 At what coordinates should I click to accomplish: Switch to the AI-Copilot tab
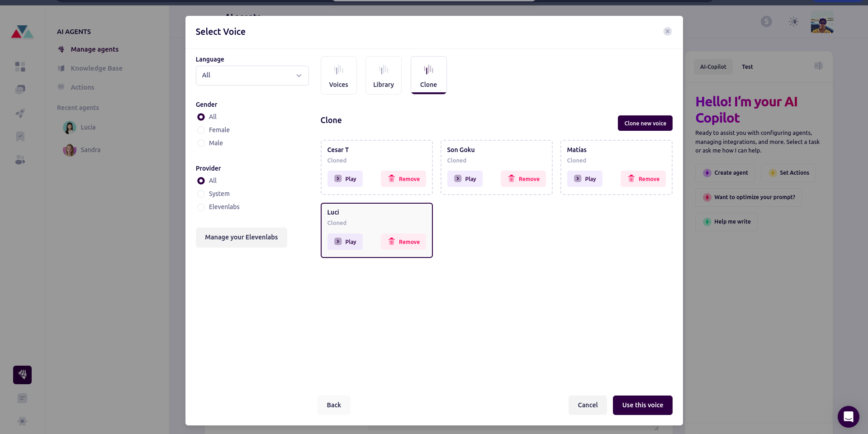713,67
